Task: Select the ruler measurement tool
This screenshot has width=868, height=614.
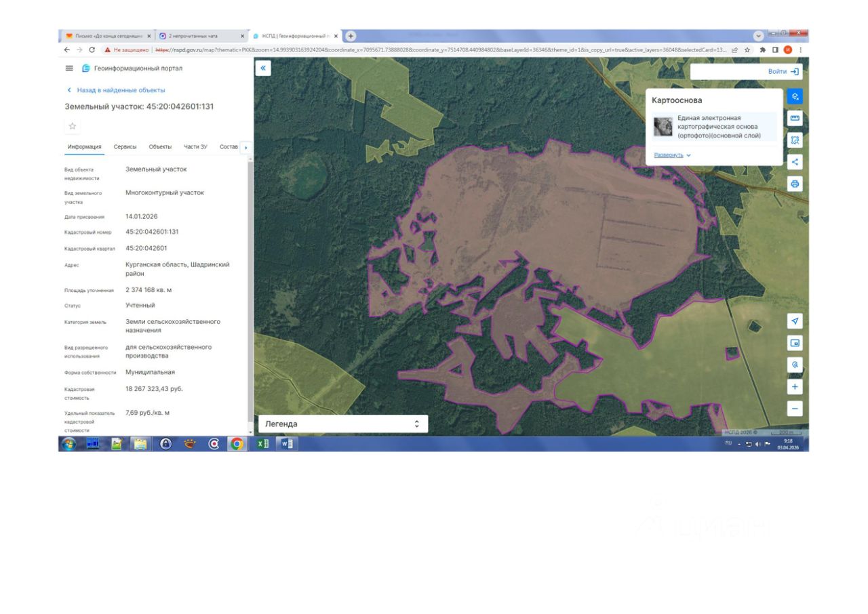Action: [795, 119]
